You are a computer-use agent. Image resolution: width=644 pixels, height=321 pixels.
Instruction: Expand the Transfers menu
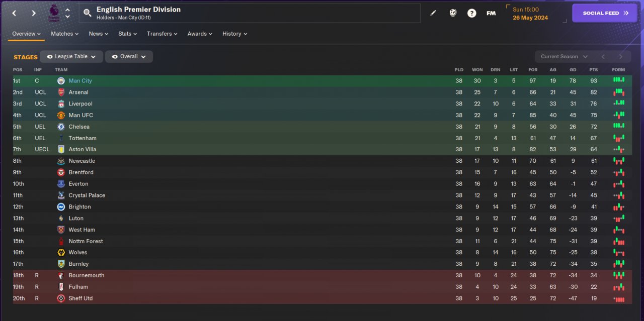[162, 34]
